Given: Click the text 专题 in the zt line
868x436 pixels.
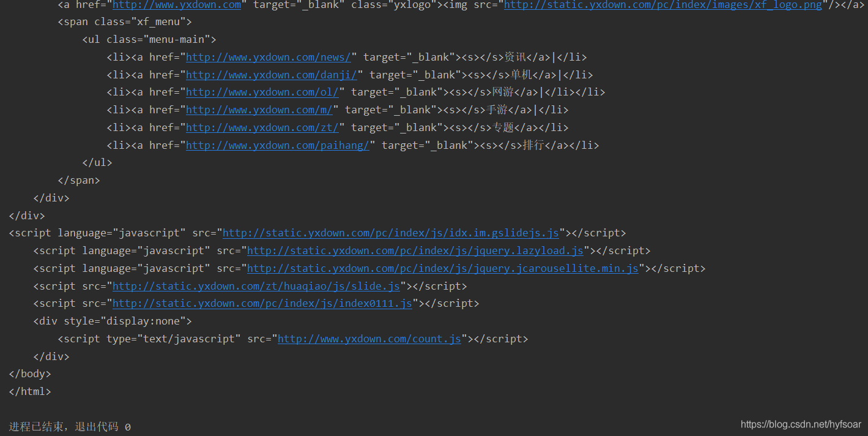Looking at the screenshot, I should 503,127.
